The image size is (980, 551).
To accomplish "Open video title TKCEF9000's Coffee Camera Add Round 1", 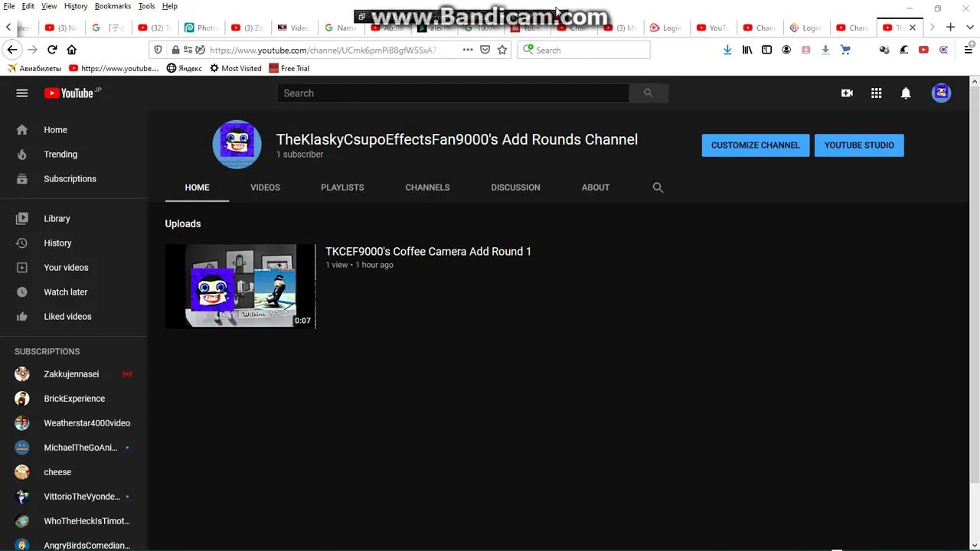I will coord(428,252).
